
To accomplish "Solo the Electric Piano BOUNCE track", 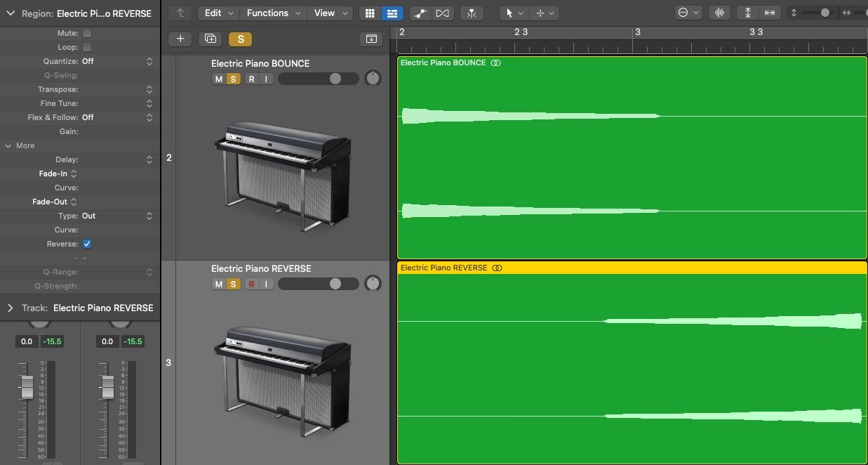I will click(x=232, y=78).
